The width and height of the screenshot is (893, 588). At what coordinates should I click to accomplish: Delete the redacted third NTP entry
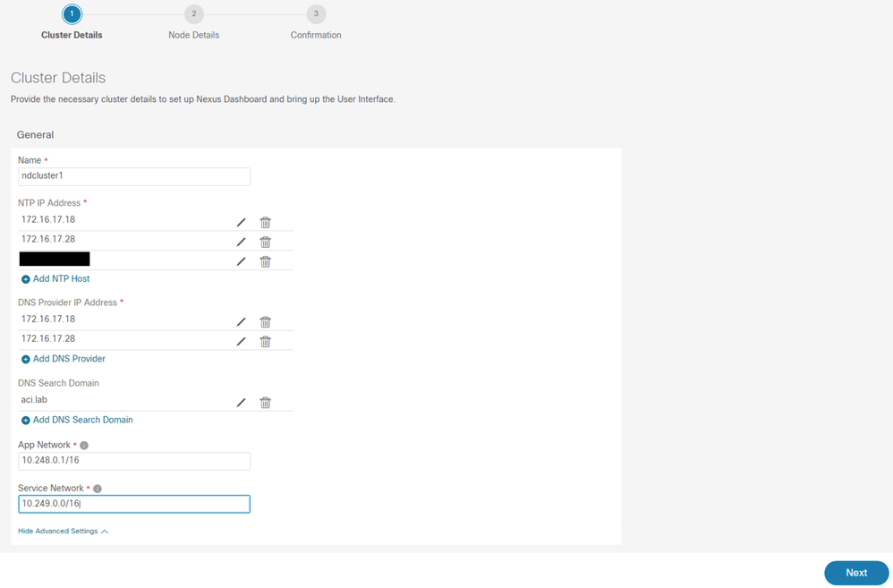point(266,261)
